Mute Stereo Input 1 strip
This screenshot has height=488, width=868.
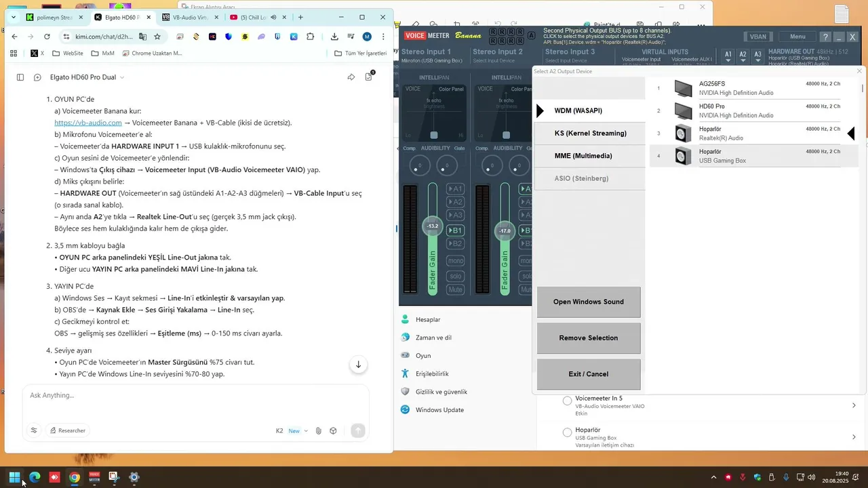coord(456,289)
